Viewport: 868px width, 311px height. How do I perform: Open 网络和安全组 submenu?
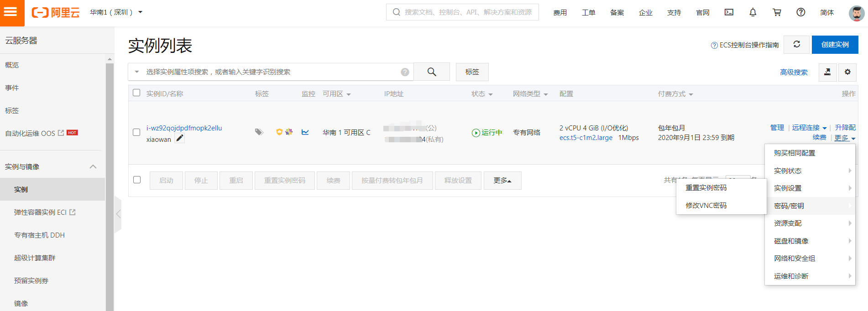click(810, 258)
